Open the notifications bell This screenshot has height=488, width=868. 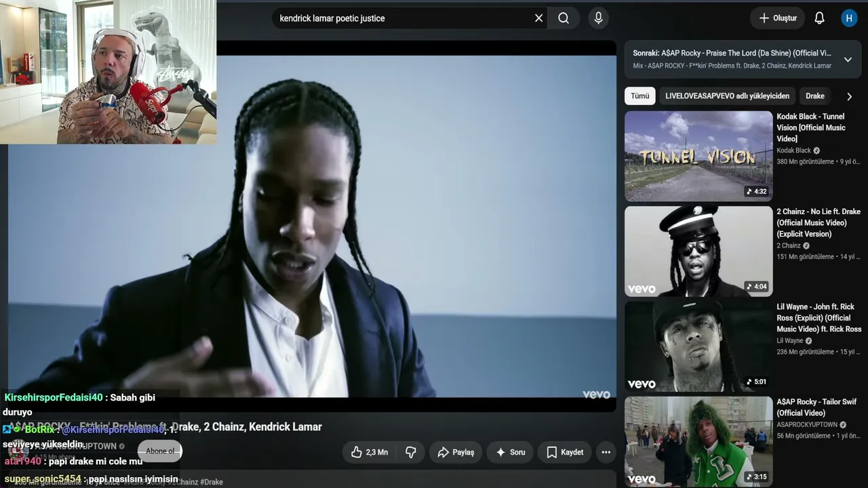[x=819, y=18]
